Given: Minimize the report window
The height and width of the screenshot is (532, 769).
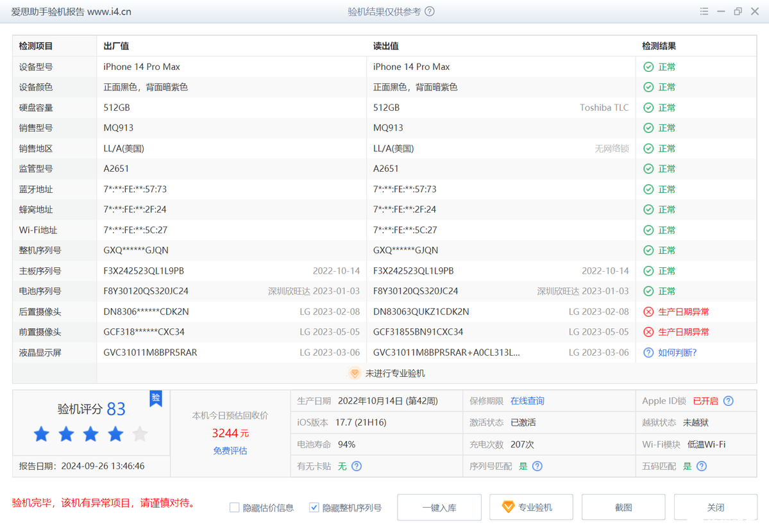Looking at the screenshot, I should click(x=721, y=12).
